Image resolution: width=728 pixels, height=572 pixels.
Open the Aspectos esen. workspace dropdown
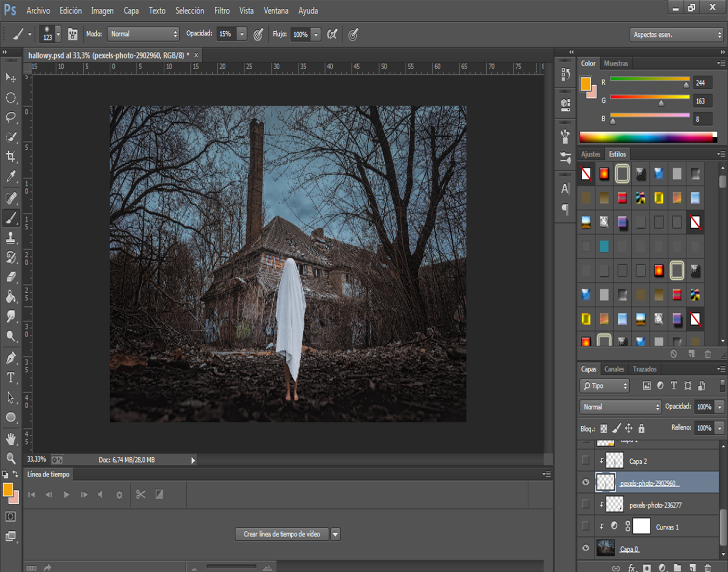click(x=677, y=35)
